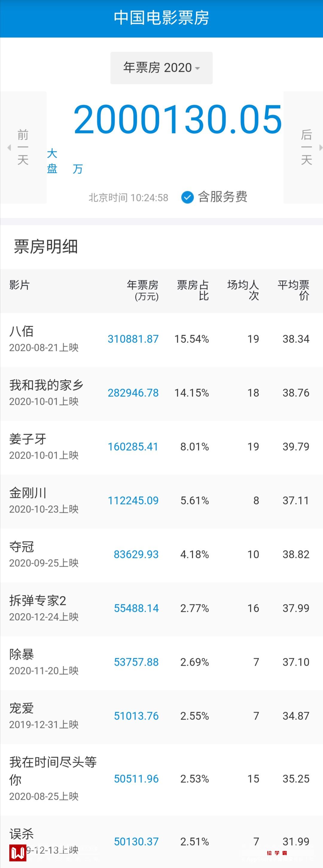Click the red W logo icon

pyautogui.click(x=18, y=853)
